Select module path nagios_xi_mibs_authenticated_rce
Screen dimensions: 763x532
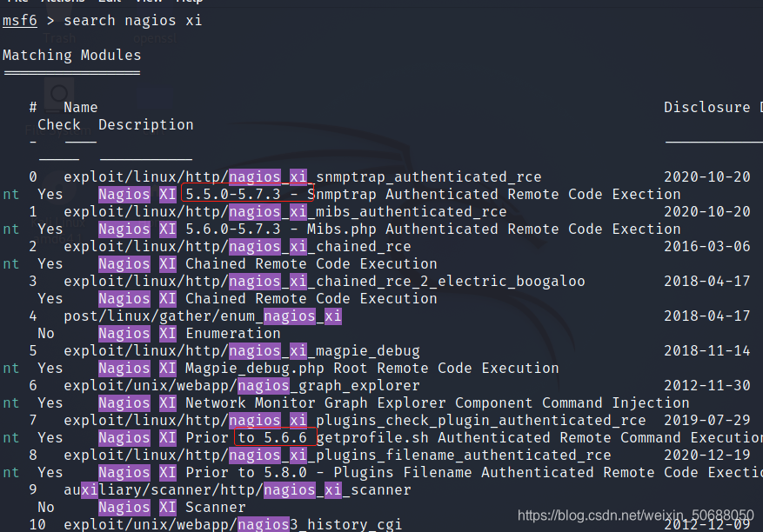coord(285,212)
